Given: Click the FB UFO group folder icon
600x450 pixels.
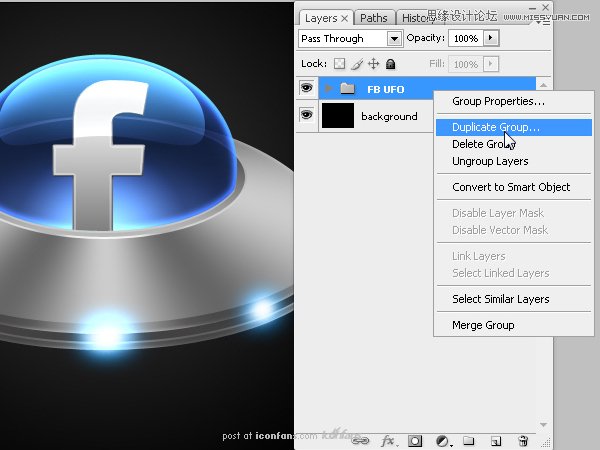Looking at the screenshot, I should [x=347, y=89].
